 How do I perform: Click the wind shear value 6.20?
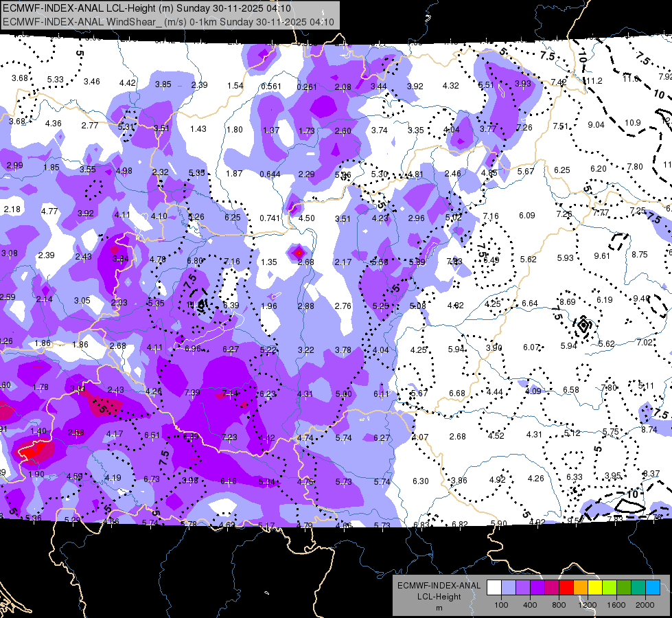point(599,169)
